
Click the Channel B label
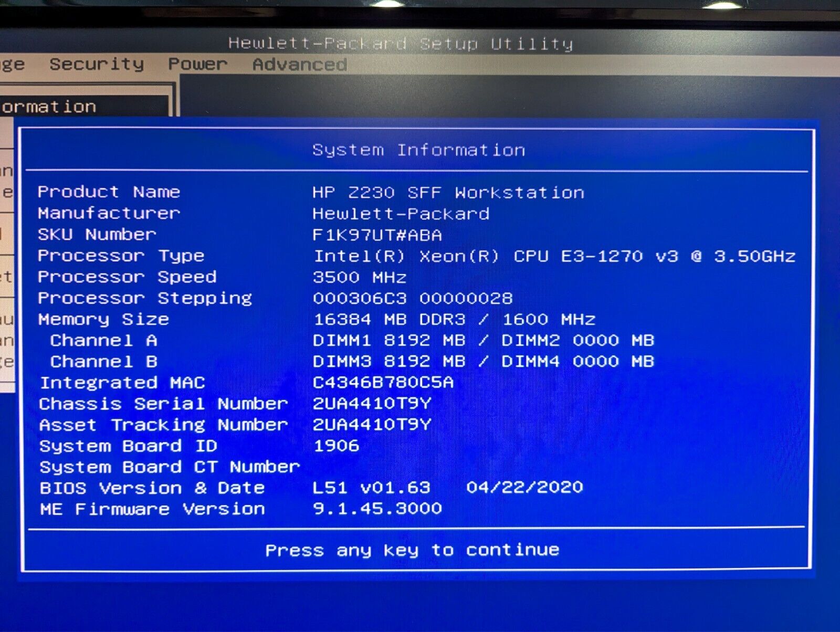click(104, 361)
